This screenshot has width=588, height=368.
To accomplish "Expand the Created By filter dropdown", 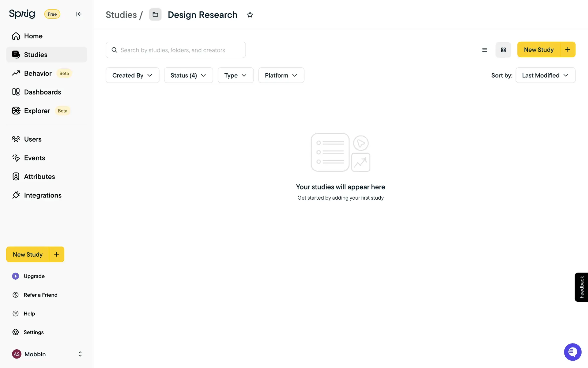I will [x=132, y=75].
